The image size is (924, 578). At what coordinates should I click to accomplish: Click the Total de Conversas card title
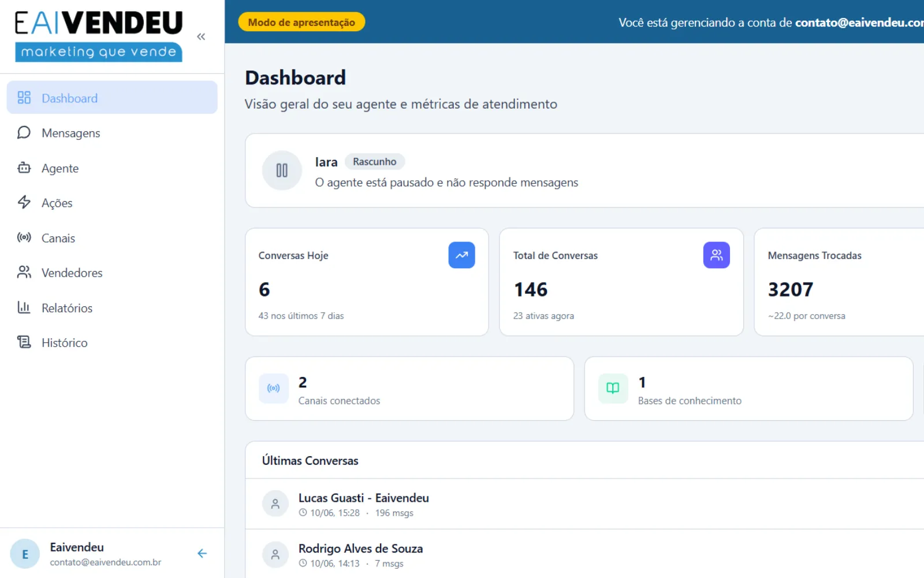pos(556,255)
